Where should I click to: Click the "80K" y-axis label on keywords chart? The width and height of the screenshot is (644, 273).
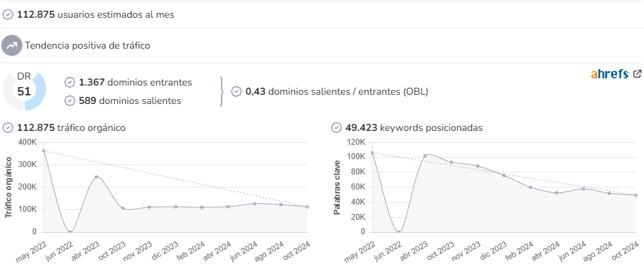coord(358,172)
